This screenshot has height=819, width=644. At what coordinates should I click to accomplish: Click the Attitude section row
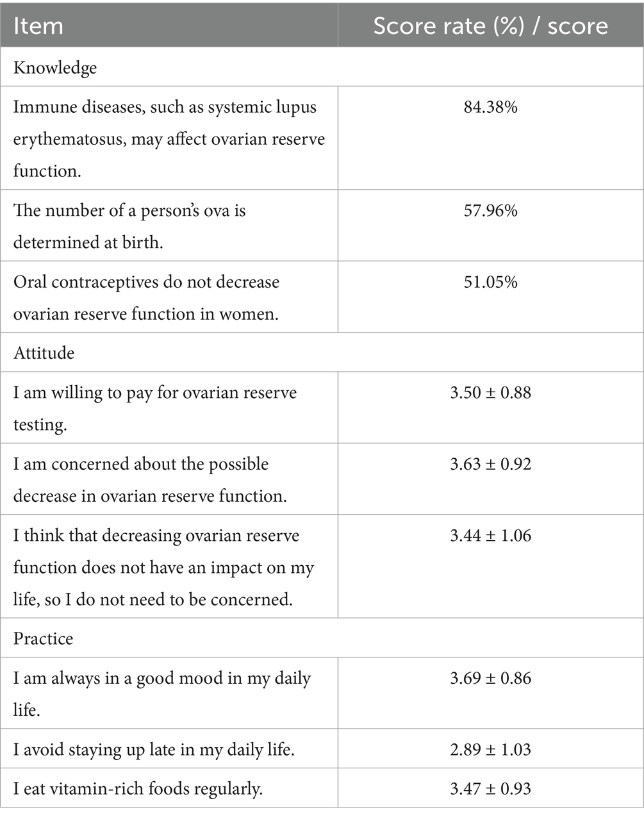click(x=44, y=352)
